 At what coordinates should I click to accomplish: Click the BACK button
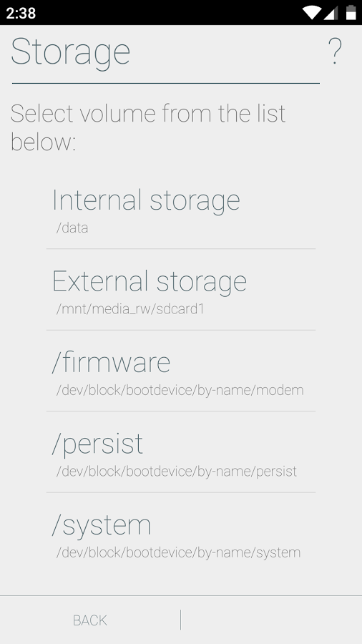[90, 620]
